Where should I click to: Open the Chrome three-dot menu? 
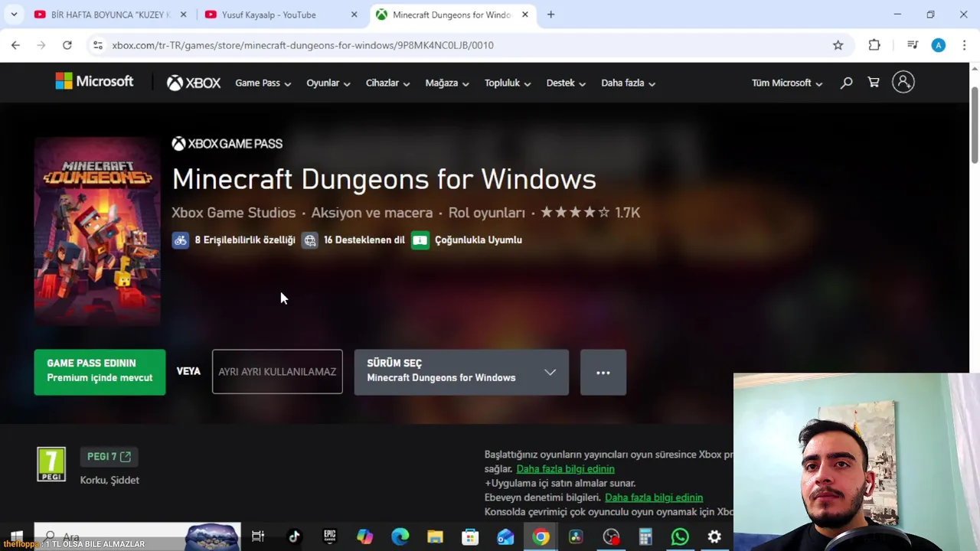[x=964, y=45]
